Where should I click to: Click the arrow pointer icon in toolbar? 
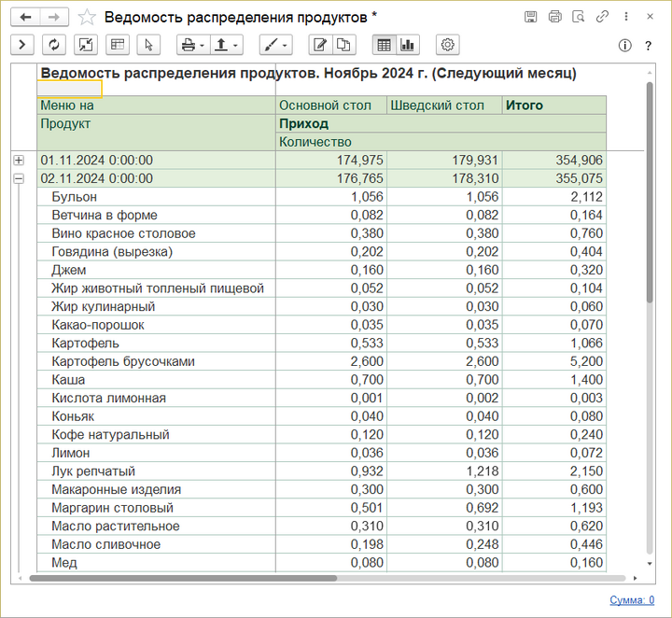(148, 45)
